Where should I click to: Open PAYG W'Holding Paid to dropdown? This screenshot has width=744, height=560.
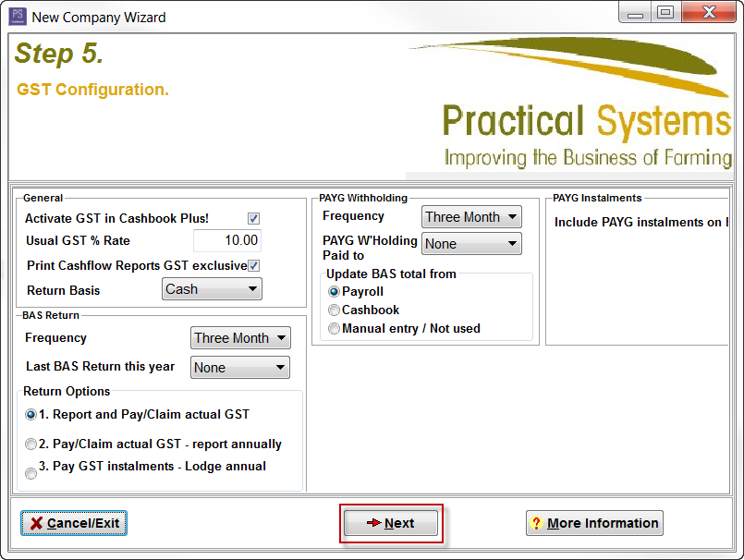[471, 243]
